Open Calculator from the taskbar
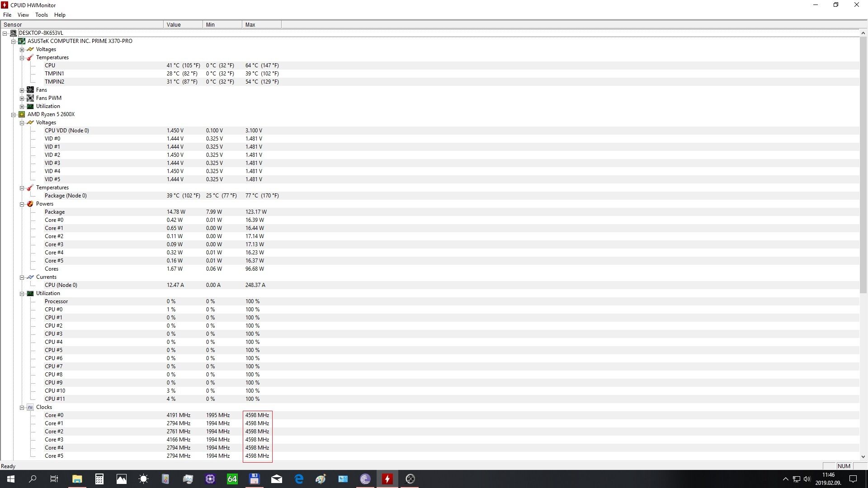This screenshot has width=868, height=488. [x=99, y=479]
